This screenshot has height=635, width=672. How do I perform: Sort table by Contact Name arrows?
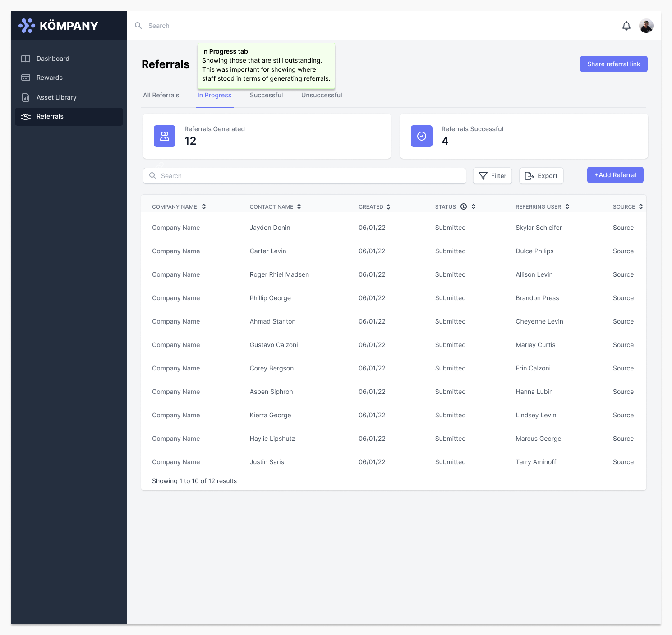click(299, 206)
